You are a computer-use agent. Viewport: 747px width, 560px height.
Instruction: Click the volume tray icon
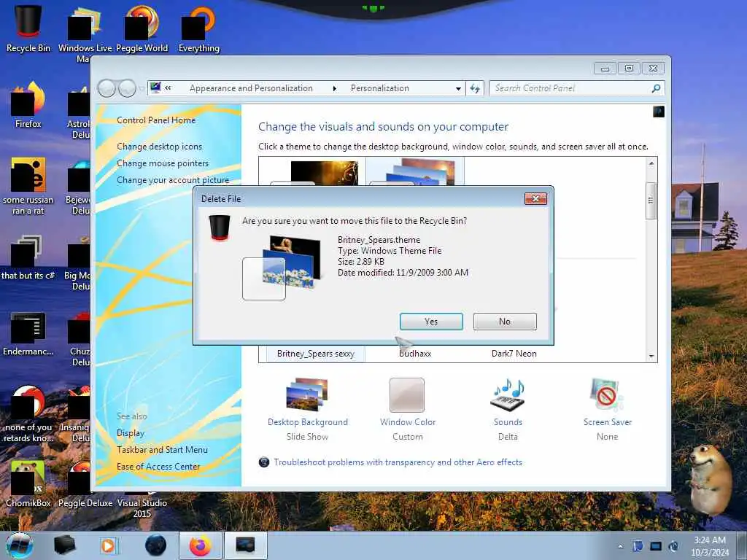point(673,546)
